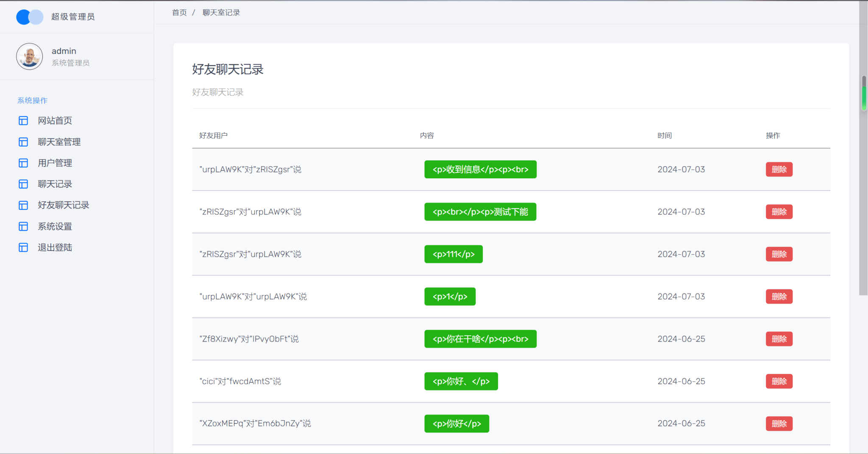Click the 退出登陆 sidebar icon
This screenshot has width=868, height=454.
(x=23, y=248)
